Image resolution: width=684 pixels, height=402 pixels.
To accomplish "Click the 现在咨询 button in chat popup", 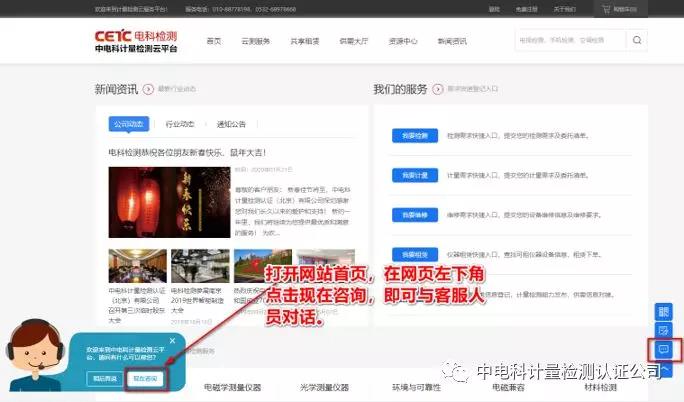I will 146,379.
